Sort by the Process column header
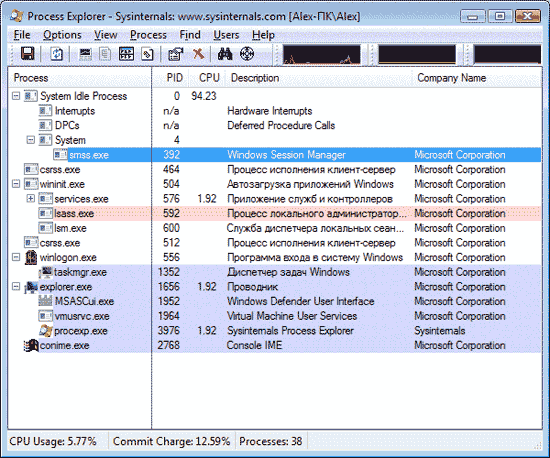550x458 pixels. tap(80, 78)
